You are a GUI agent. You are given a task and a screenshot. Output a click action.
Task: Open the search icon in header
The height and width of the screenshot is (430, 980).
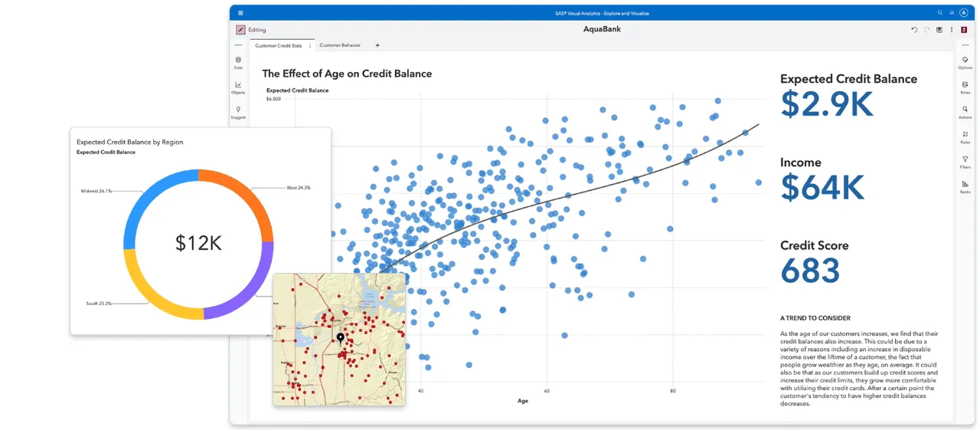coord(940,13)
